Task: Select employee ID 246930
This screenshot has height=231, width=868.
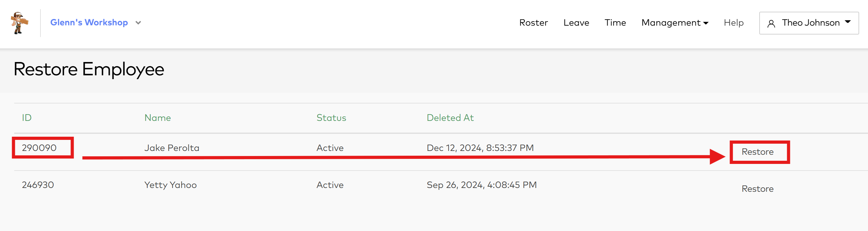Action: [x=38, y=185]
